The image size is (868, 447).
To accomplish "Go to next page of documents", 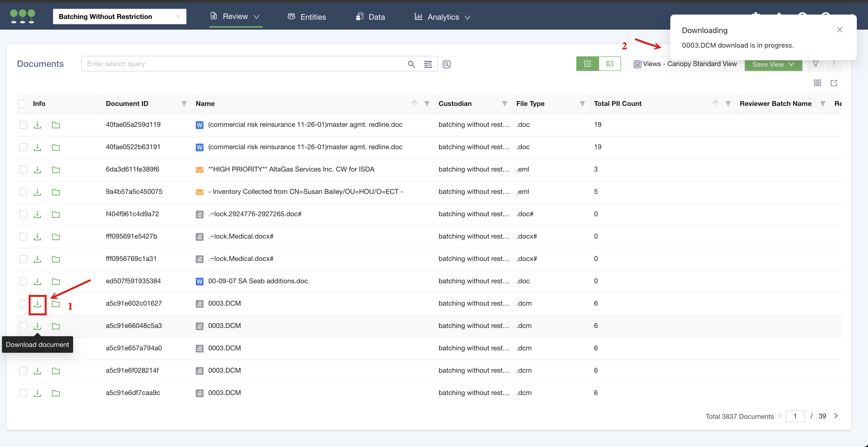I will click(836, 416).
